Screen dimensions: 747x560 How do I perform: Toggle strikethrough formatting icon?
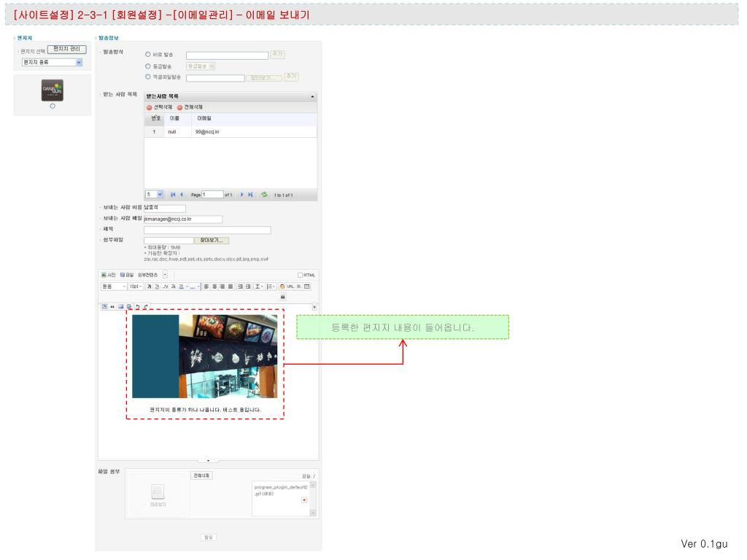click(x=174, y=286)
